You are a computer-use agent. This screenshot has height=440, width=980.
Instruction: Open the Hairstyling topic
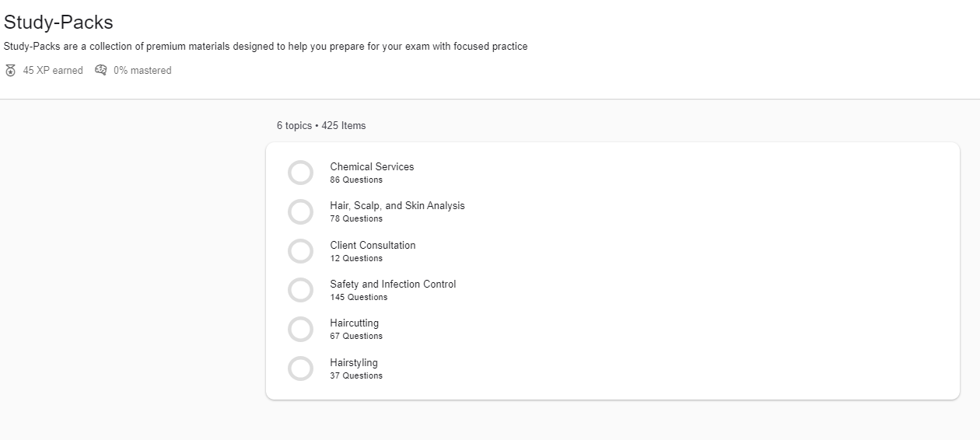click(x=353, y=362)
